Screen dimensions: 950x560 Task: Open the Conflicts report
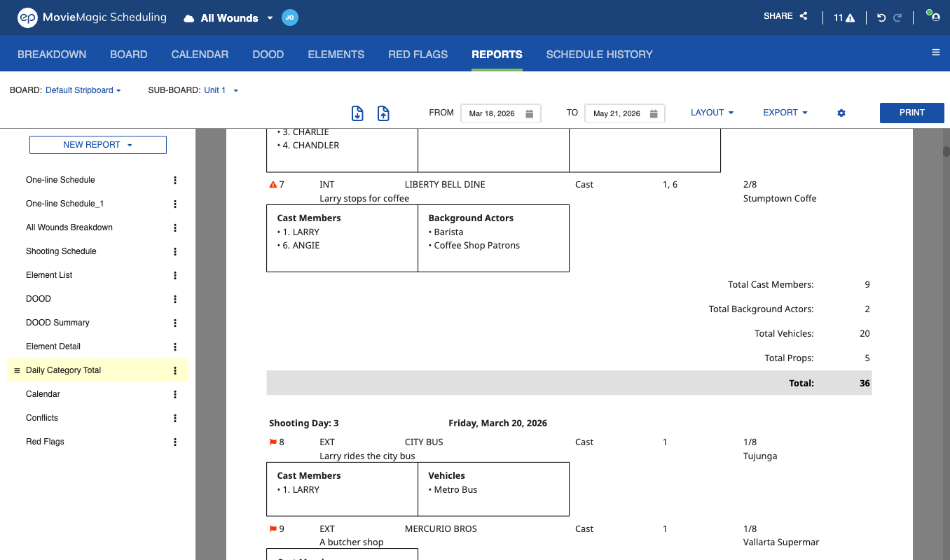coord(42,418)
